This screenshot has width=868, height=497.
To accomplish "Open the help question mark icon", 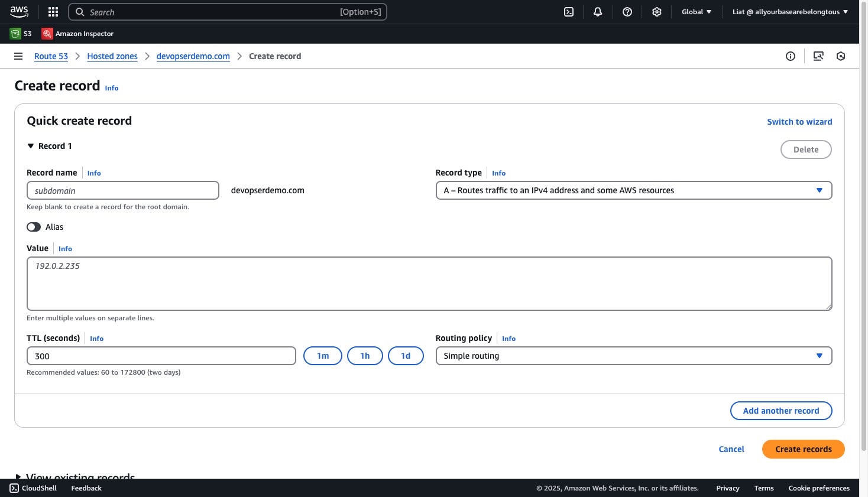I will point(627,12).
